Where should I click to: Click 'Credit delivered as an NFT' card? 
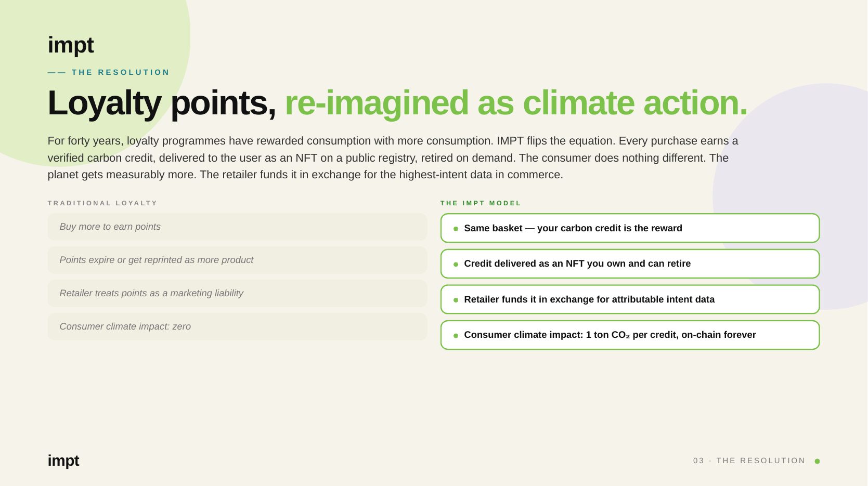pyautogui.click(x=630, y=264)
